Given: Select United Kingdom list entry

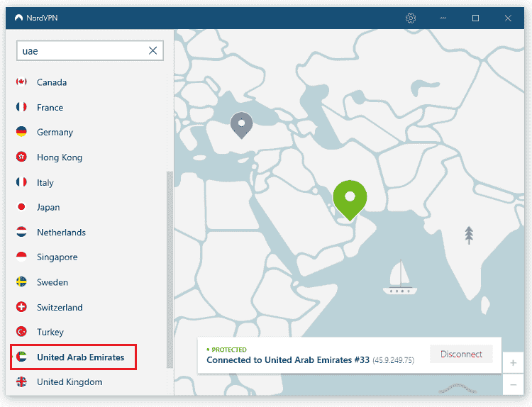Looking at the screenshot, I should (x=70, y=382).
